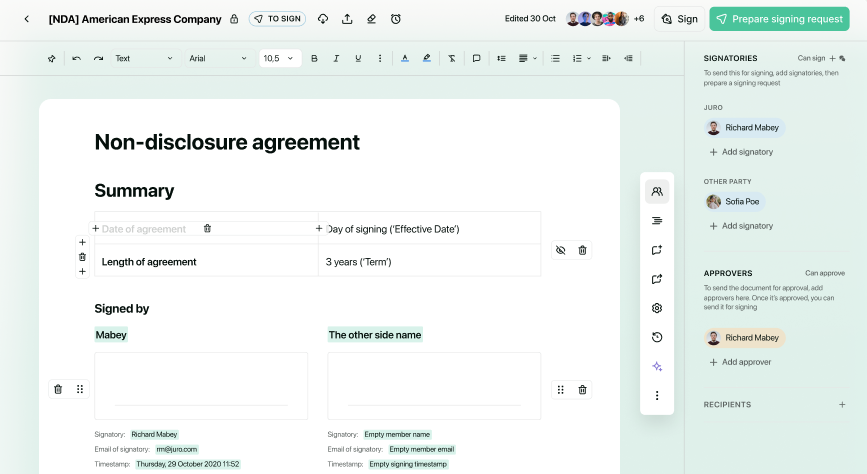Open the text alignment dropdown
This screenshot has width=867, height=474.
[x=527, y=59]
